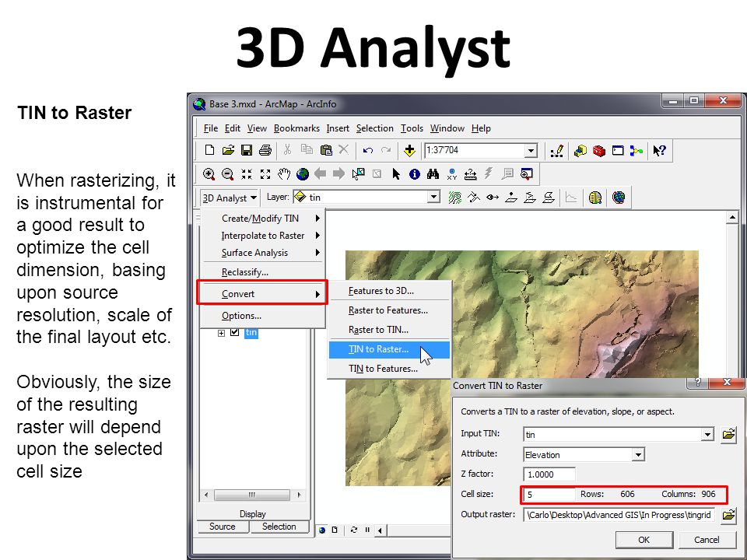Launch ArcGlobe from 3D Analyst toolbar
The image size is (747, 560).
pos(619,197)
